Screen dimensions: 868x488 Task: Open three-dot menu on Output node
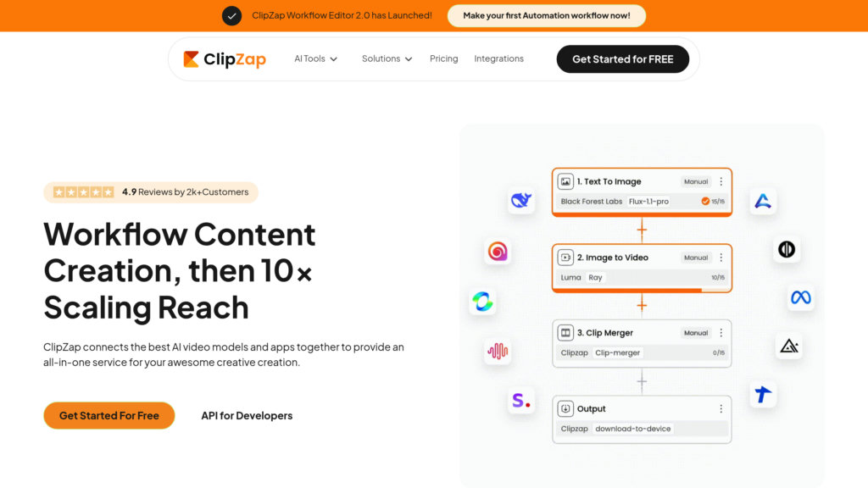coord(721,408)
